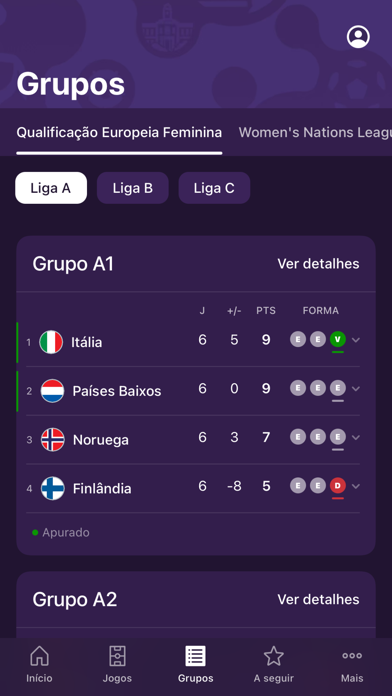
Task: Select Qualificação Europeia Feminina tab
Action: [x=119, y=132]
